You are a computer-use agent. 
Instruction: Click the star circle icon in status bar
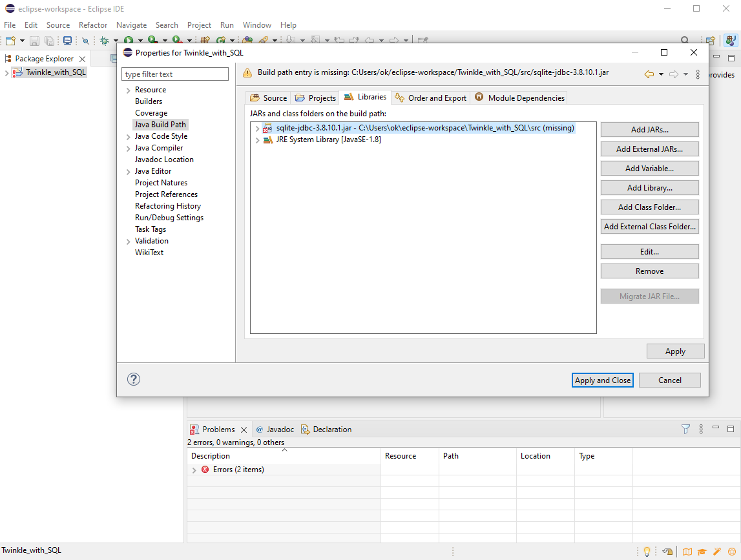click(732, 552)
